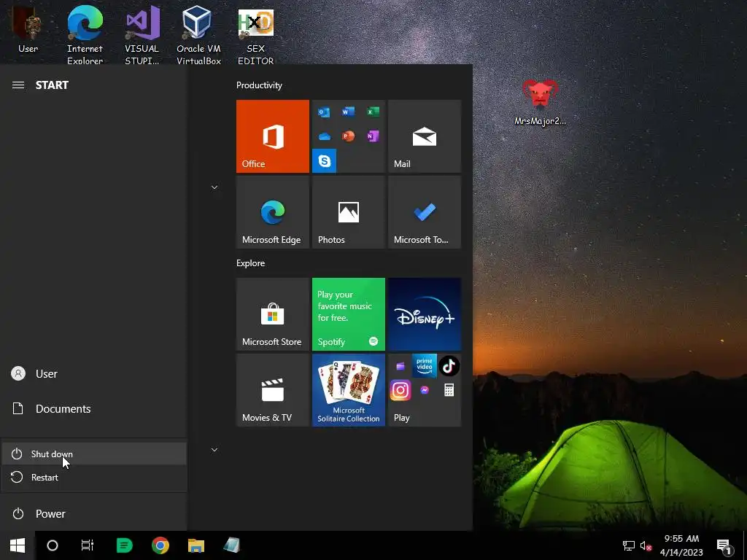Open Cortana search circle on the taskbar

click(x=53, y=545)
